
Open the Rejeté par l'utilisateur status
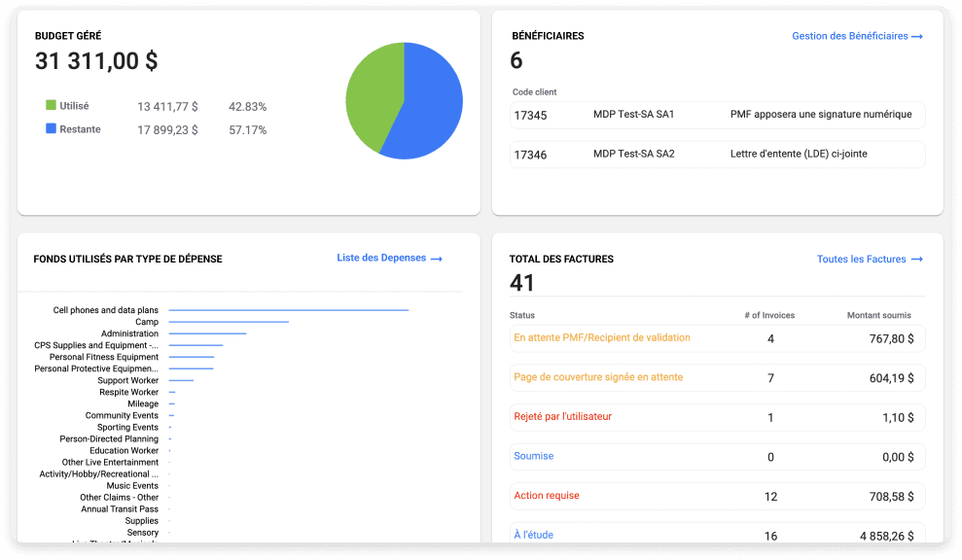562,416
